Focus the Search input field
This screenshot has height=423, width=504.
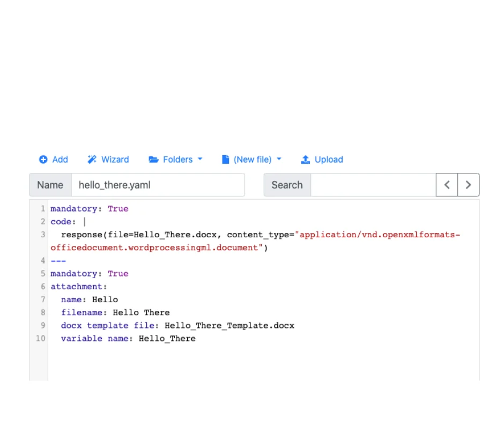(x=373, y=185)
